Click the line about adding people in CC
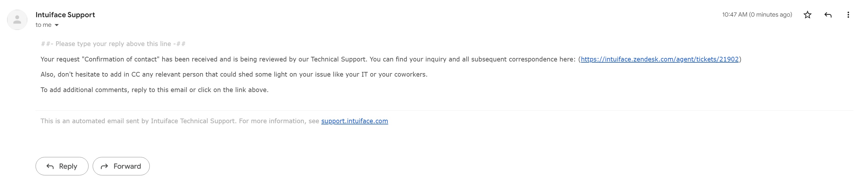This screenshot has height=187, width=868. click(x=234, y=75)
